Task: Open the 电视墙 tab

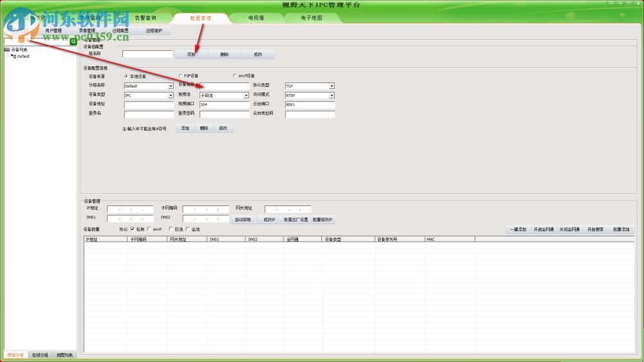Action: 256,18
